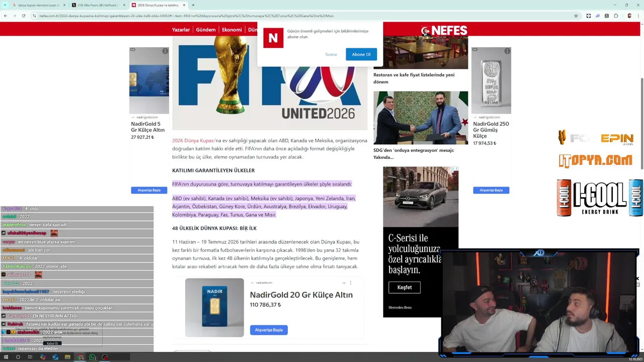
Task: Open File Explorer from the taskbar
Action: click(67, 357)
